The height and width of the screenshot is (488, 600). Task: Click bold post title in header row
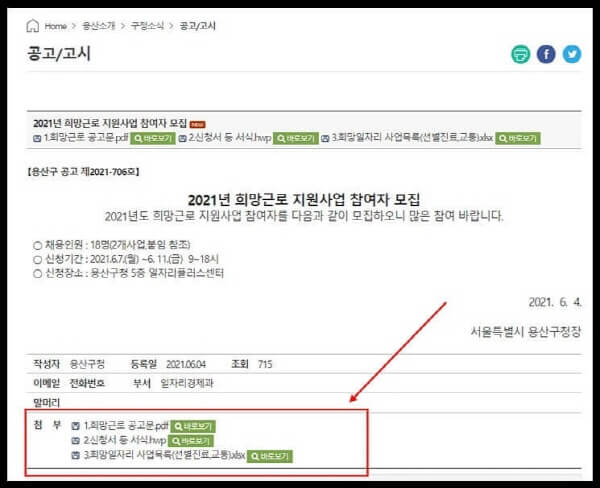point(110,123)
